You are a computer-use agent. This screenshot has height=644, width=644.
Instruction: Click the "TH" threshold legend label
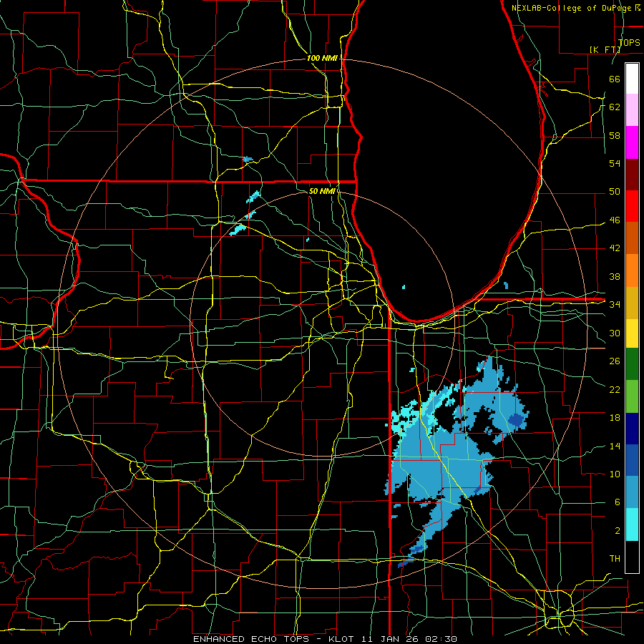[x=615, y=559]
